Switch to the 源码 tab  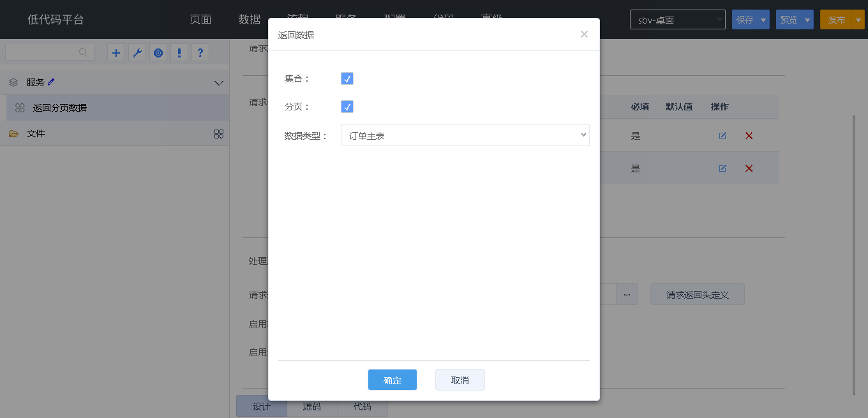click(311, 407)
